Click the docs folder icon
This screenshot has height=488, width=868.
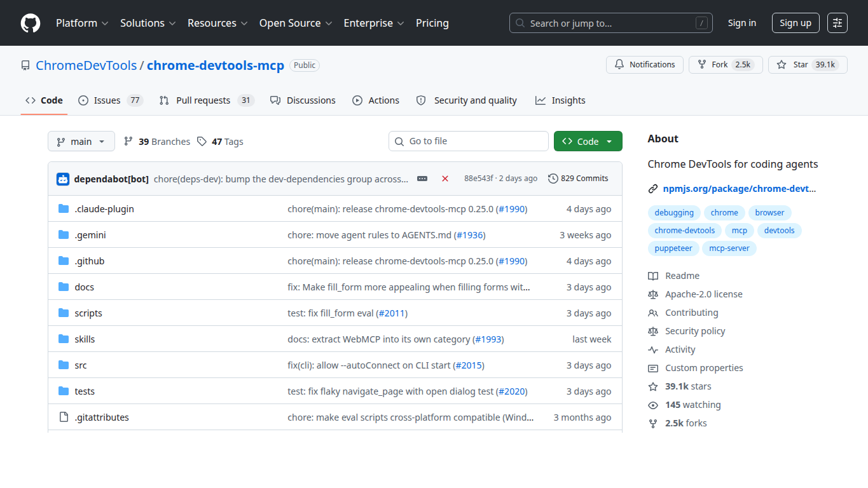(64, 287)
